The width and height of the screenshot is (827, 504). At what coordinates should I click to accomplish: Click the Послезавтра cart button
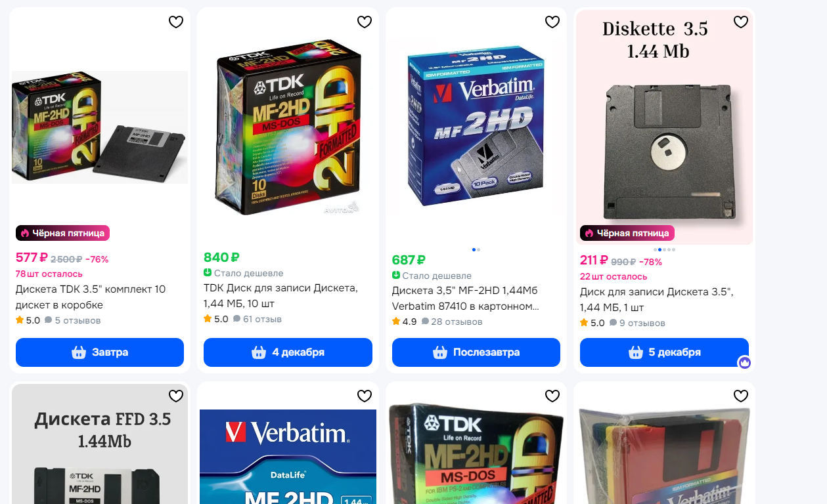pos(476,352)
